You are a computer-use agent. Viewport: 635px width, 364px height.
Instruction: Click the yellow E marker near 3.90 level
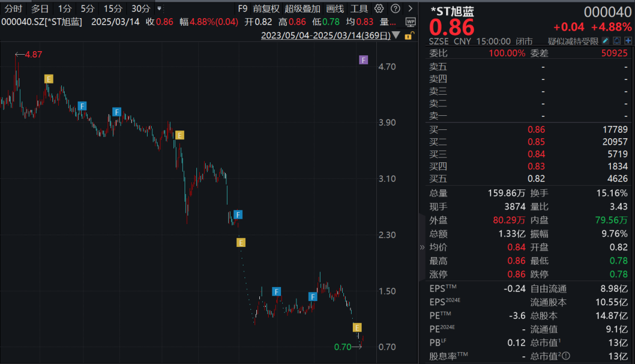point(180,135)
